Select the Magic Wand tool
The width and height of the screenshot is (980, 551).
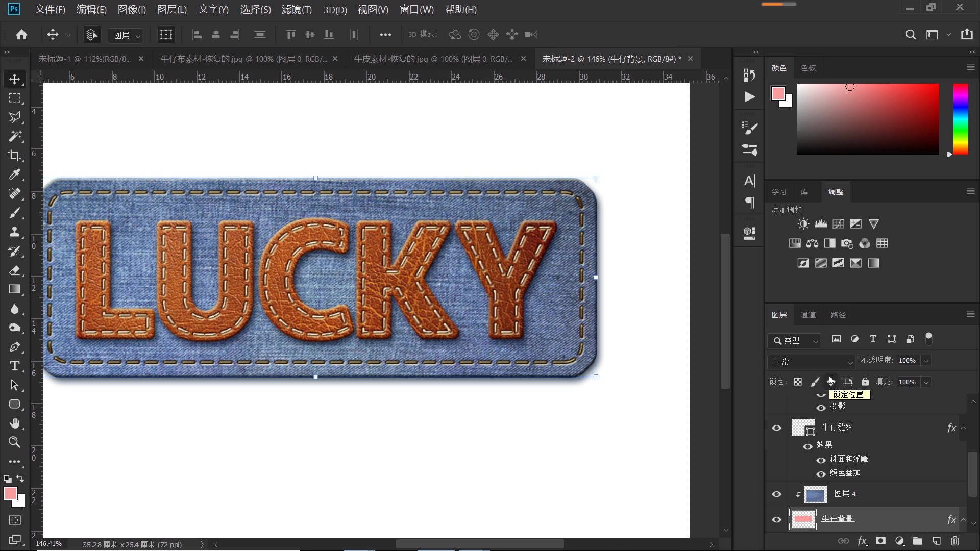point(14,136)
